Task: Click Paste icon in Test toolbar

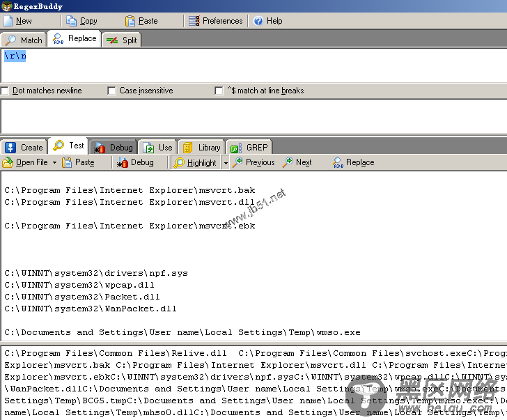Action: click(67, 162)
